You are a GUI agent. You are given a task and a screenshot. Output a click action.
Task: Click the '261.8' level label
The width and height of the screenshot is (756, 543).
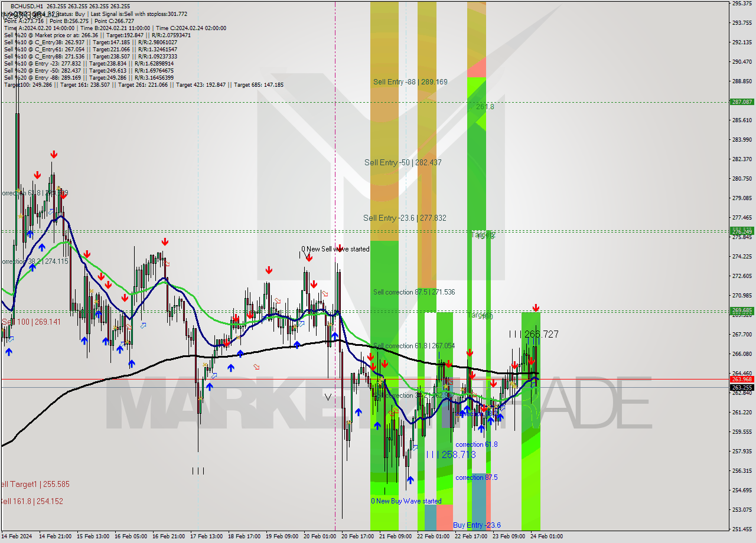click(485, 107)
